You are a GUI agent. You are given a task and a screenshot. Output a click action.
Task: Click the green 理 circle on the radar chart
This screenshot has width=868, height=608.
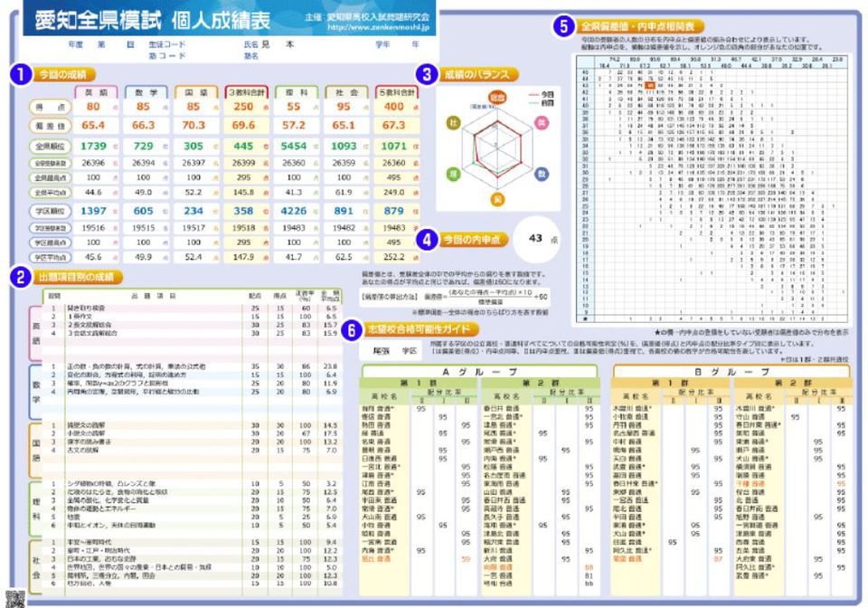pos(453,174)
